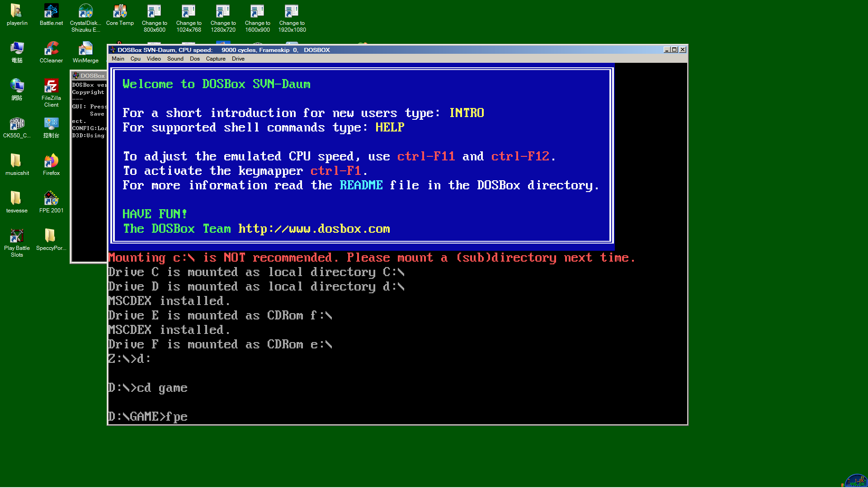Open the 電腦 computer icon

17,47
